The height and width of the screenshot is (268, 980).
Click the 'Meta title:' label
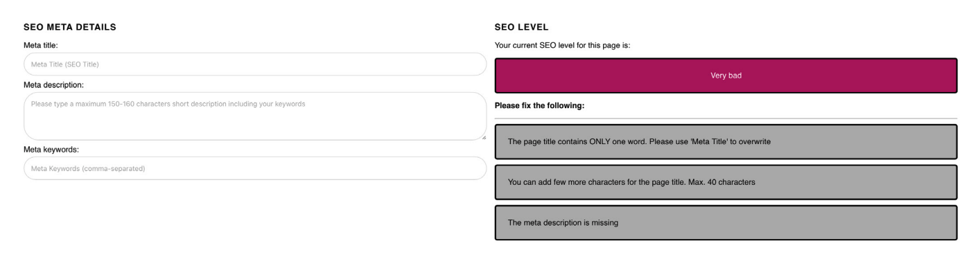[x=40, y=46]
